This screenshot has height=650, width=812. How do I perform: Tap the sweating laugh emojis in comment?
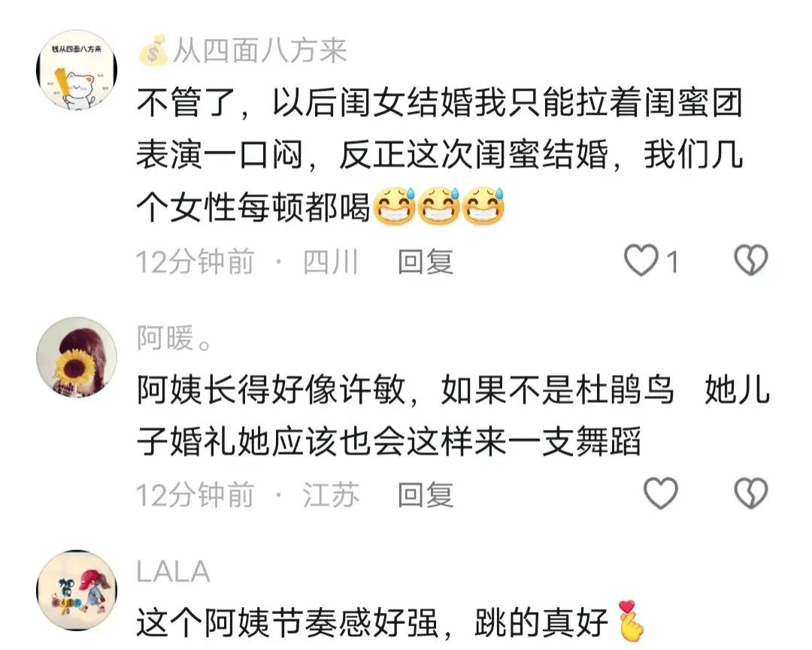(438, 206)
